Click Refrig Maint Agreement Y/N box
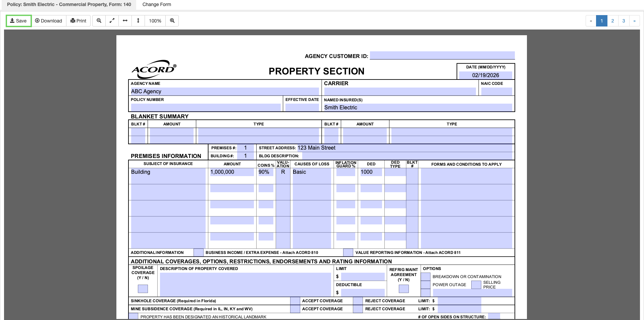The image size is (644, 320). tap(404, 288)
